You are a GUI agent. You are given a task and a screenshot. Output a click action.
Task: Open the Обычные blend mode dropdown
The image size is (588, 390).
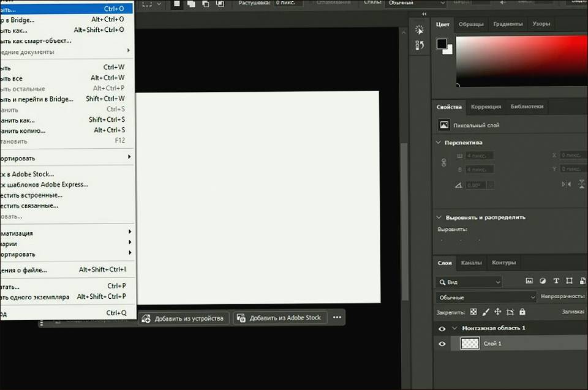coord(486,297)
